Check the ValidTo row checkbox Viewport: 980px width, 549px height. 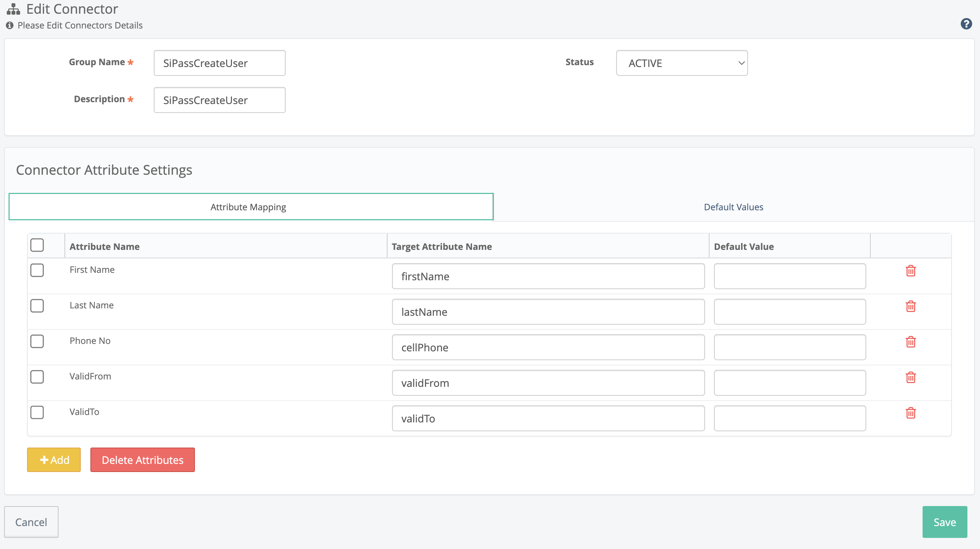tap(37, 412)
